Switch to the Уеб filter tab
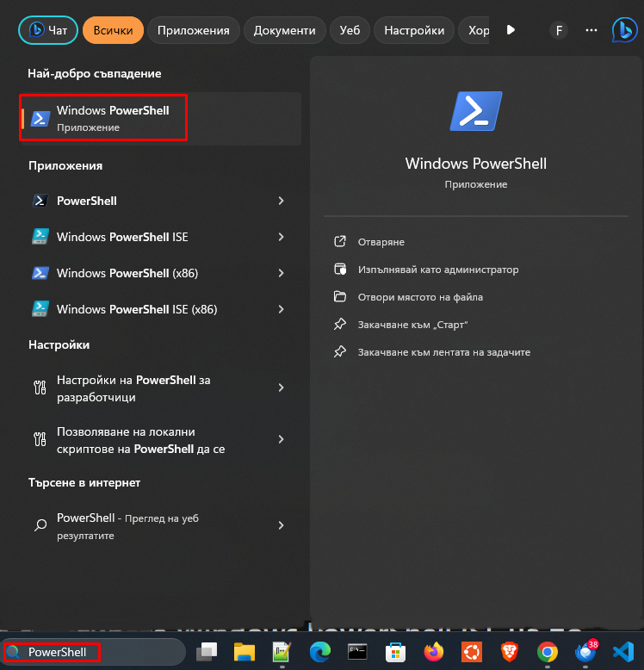 [x=350, y=30]
